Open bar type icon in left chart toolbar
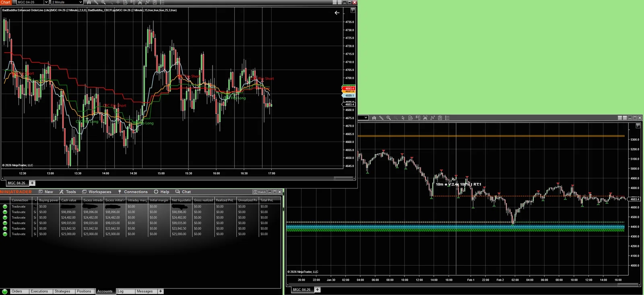 pyautogui.click(x=89, y=2)
